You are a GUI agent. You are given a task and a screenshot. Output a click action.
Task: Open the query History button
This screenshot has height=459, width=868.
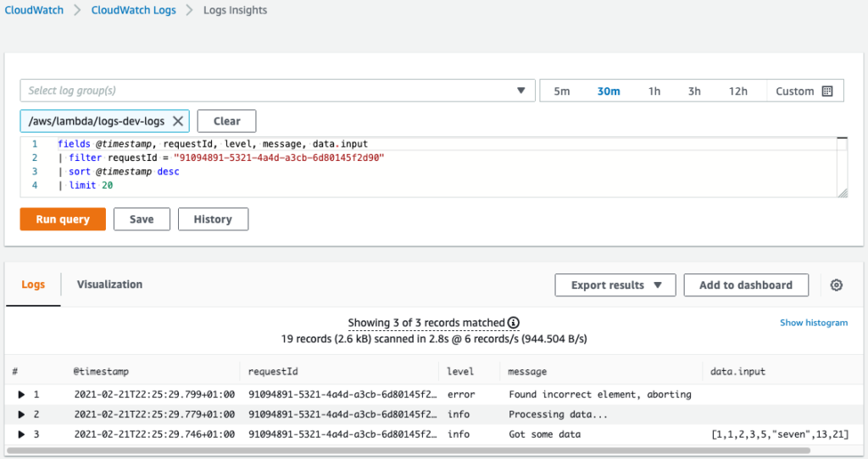(213, 219)
